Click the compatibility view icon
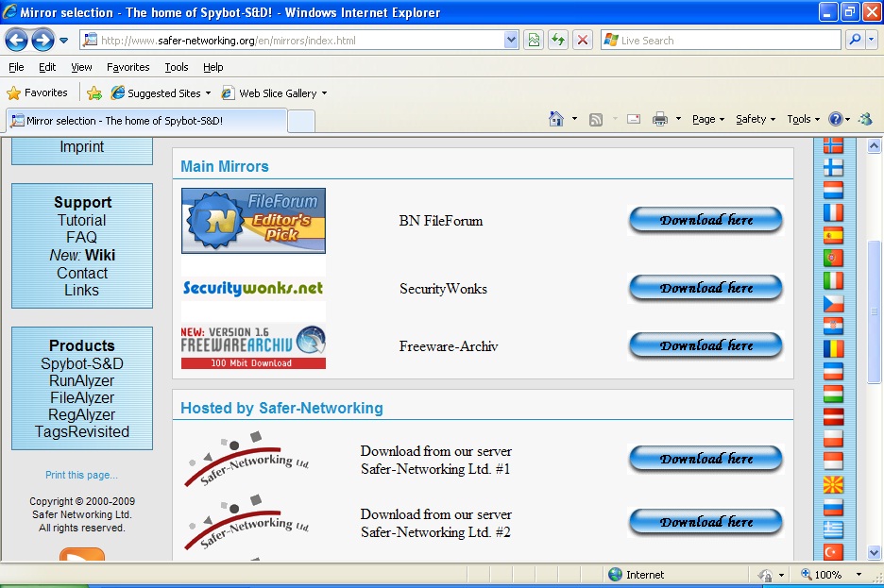 tap(534, 40)
